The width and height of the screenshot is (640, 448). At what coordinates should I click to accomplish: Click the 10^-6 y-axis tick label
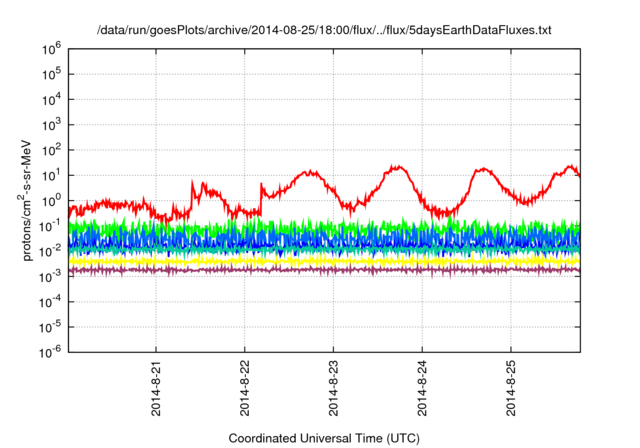coord(50,352)
